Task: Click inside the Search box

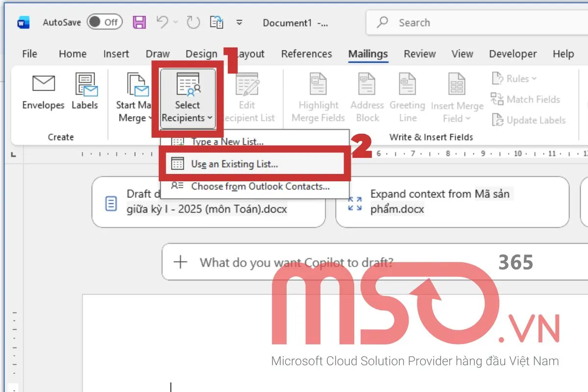Action: point(441,23)
